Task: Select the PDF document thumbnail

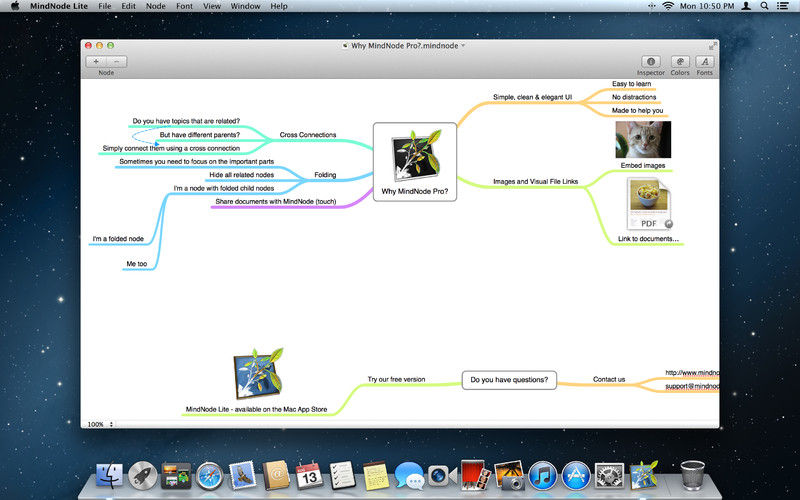Action: click(649, 204)
